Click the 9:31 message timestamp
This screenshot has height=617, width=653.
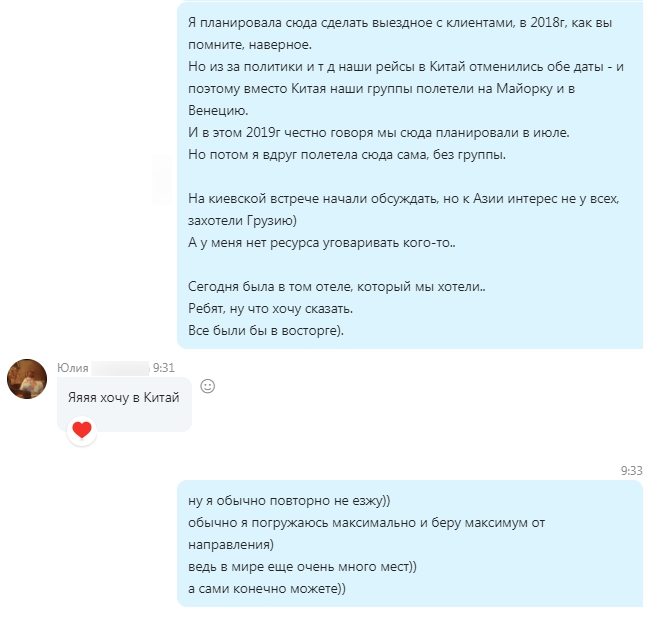(x=164, y=368)
